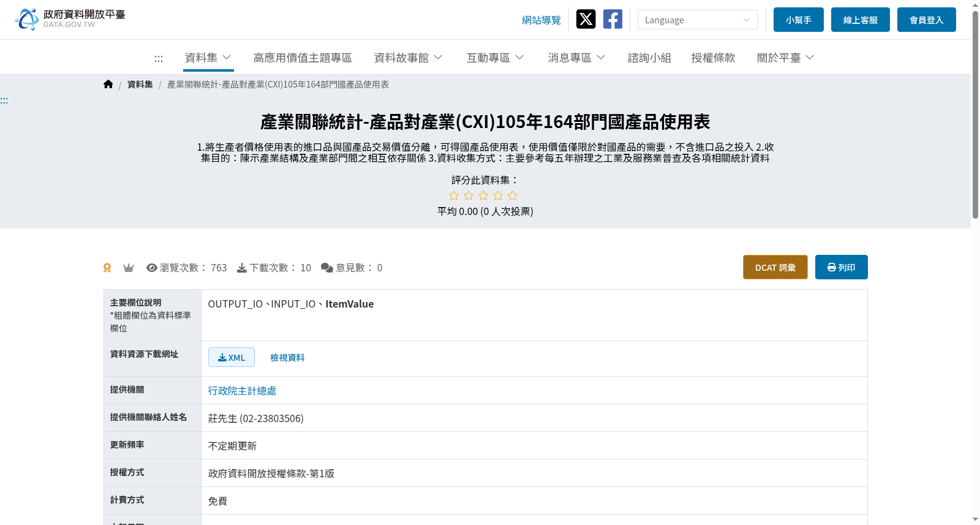
Task: Open the X (Twitter) social icon
Action: tap(586, 20)
